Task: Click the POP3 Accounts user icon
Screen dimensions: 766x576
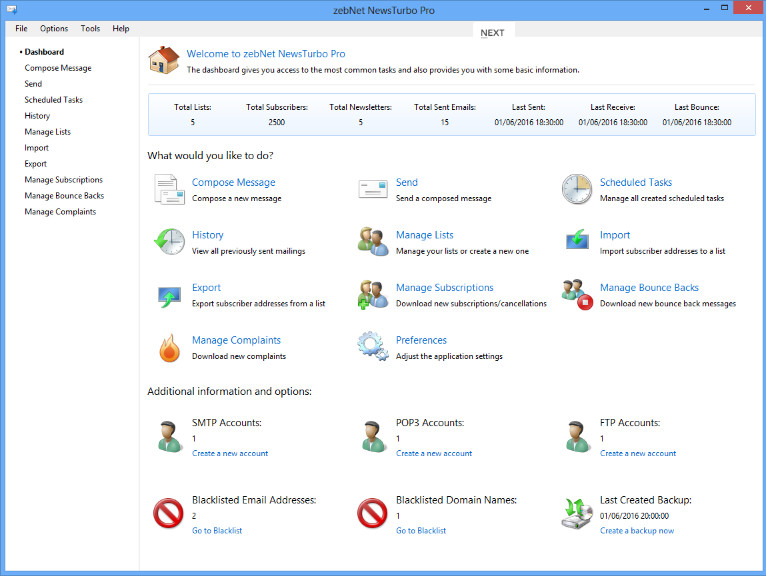Action: (x=373, y=437)
